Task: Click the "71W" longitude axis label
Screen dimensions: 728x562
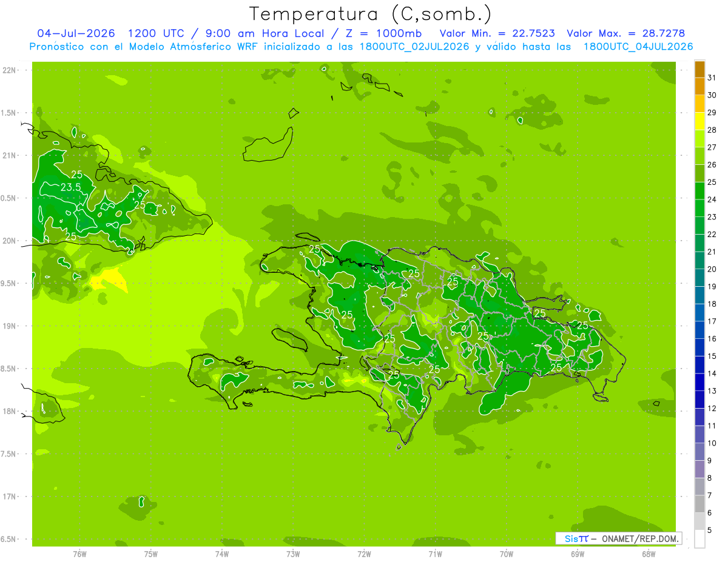Action: click(435, 554)
